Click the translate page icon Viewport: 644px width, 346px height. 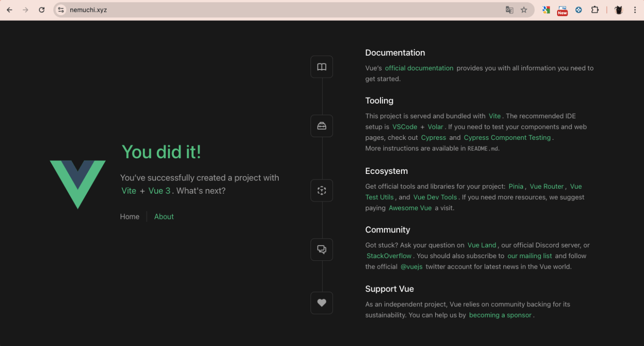(509, 10)
